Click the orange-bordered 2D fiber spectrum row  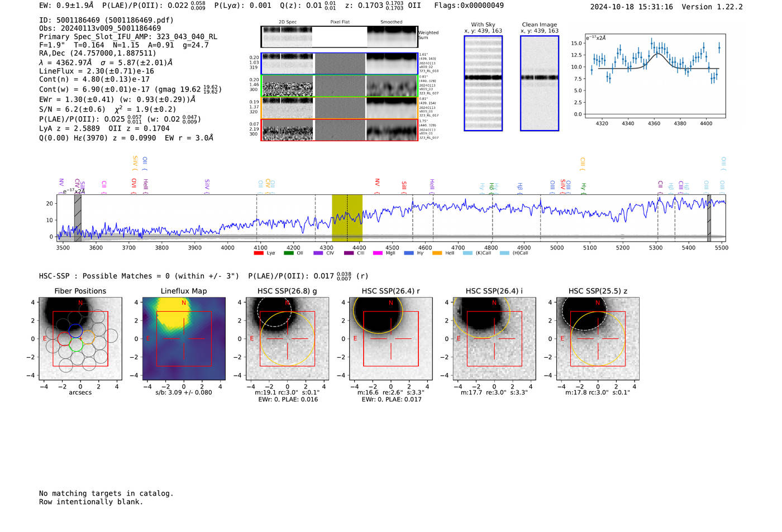[x=339, y=108]
